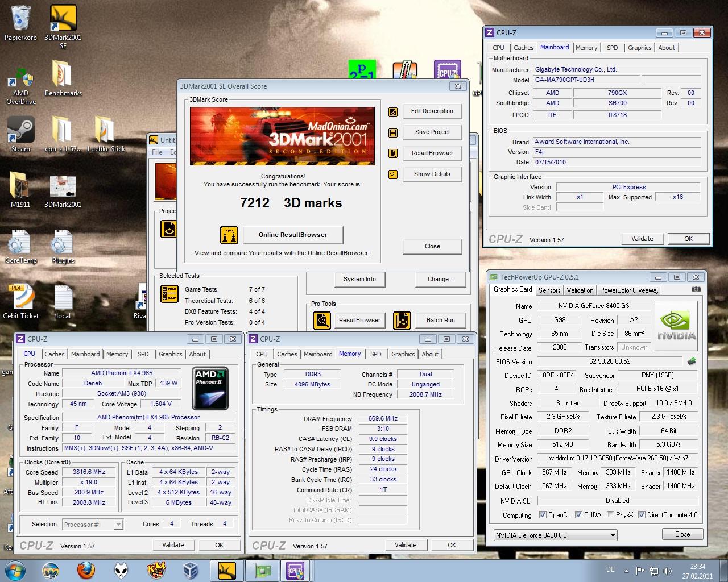Image resolution: width=728 pixels, height=582 pixels.
Task: Click the System Info button
Action: coord(359,279)
